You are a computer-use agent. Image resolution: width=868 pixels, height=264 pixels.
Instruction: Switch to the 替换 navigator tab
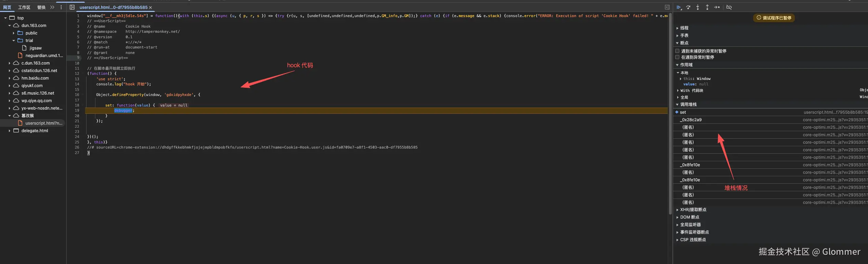click(41, 7)
